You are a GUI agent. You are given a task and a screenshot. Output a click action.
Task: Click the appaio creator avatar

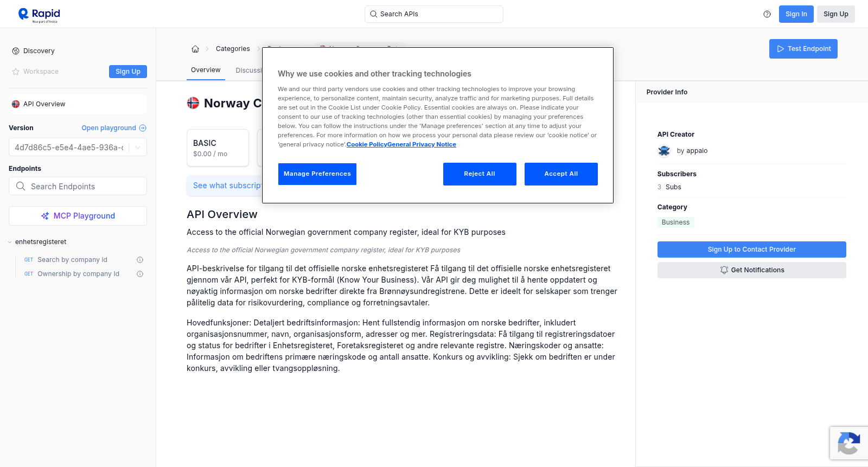click(664, 151)
